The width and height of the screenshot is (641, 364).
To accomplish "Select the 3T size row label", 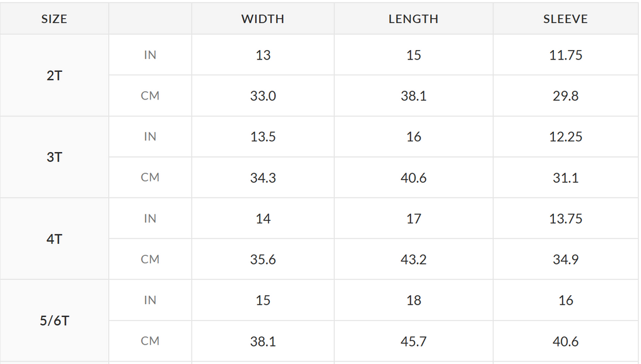I will [x=54, y=157].
